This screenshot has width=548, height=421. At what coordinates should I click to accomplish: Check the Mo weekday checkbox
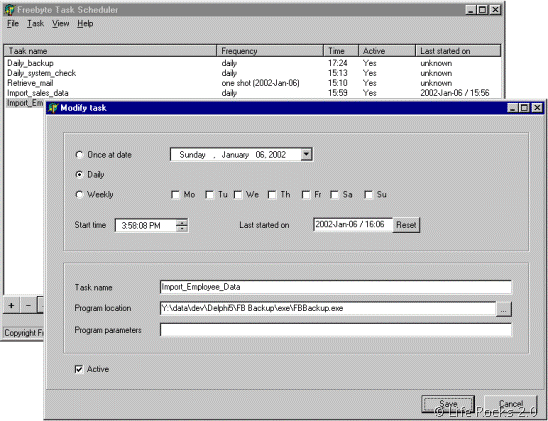pos(175,195)
